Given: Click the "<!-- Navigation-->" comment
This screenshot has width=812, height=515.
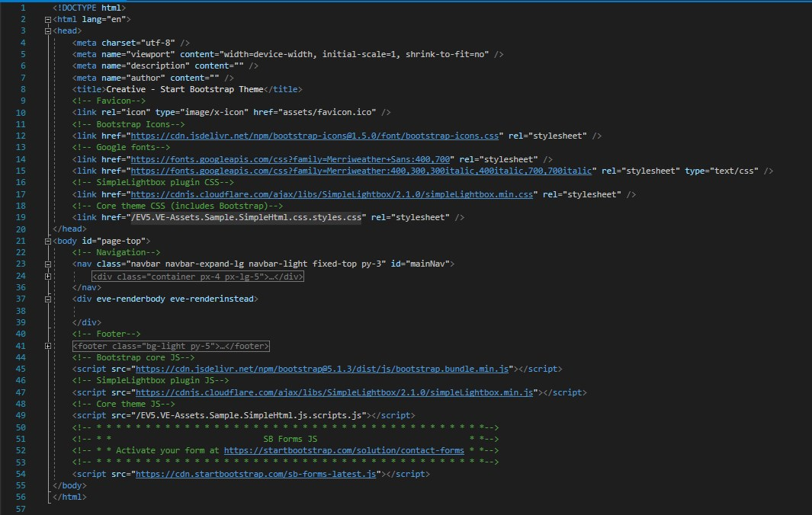Looking at the screenshot, I should 116,253.
